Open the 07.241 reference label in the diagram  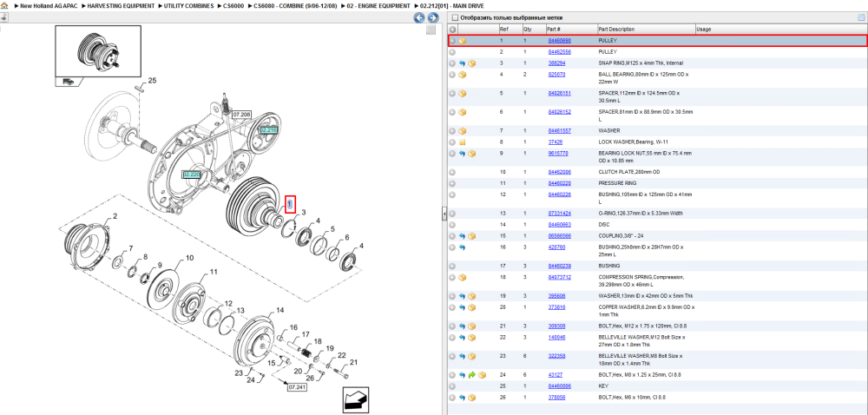point(297,387)
